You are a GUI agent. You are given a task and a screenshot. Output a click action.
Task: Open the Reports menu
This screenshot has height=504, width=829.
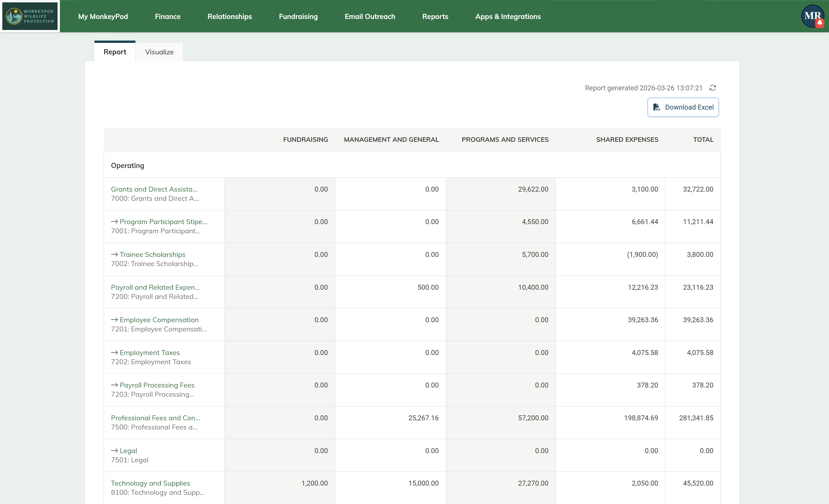coord(435,16)
